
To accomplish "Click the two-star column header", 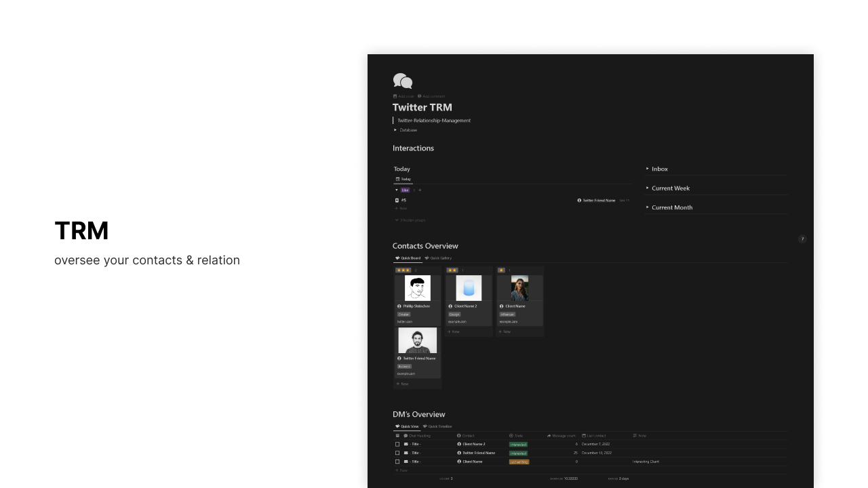I will coord(452,270).
